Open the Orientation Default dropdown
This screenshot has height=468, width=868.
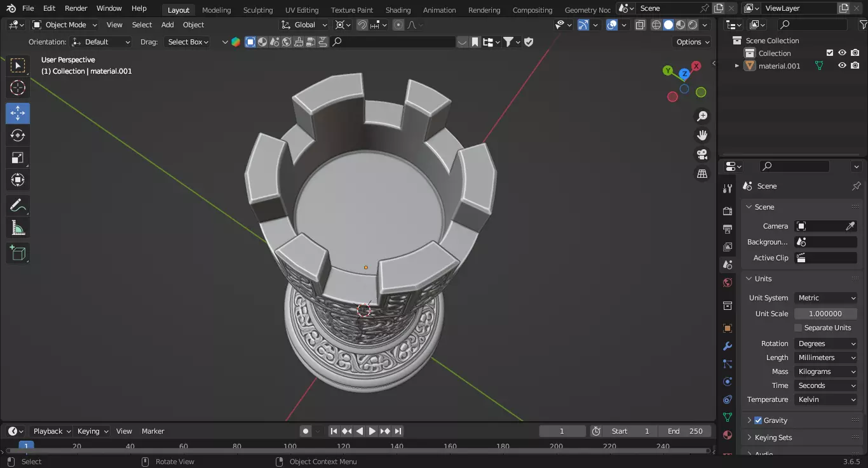pos(102,42)
